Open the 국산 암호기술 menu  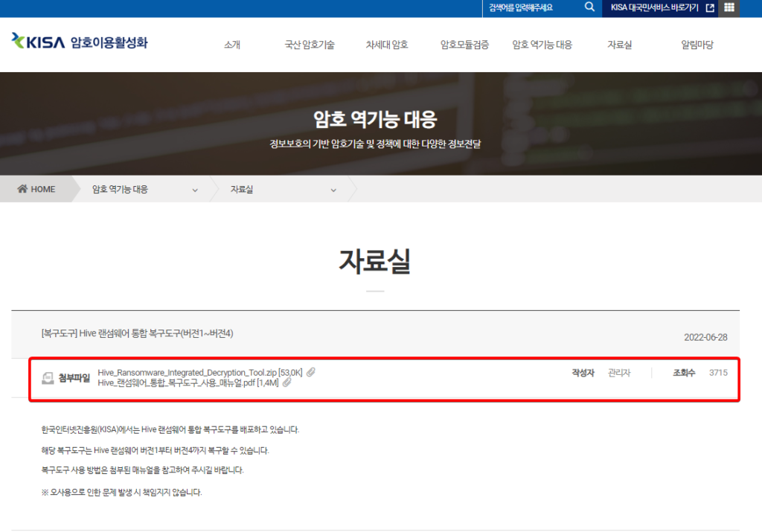(x=310, y=45)
